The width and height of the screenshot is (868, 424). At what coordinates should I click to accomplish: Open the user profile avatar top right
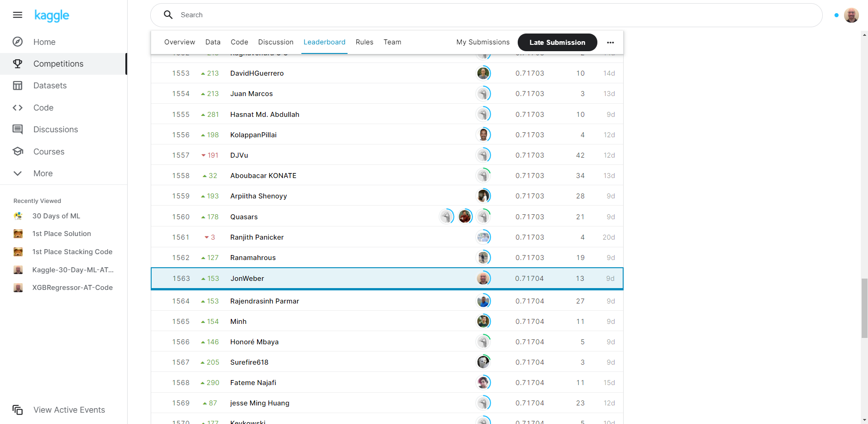(x=851, y=15)
